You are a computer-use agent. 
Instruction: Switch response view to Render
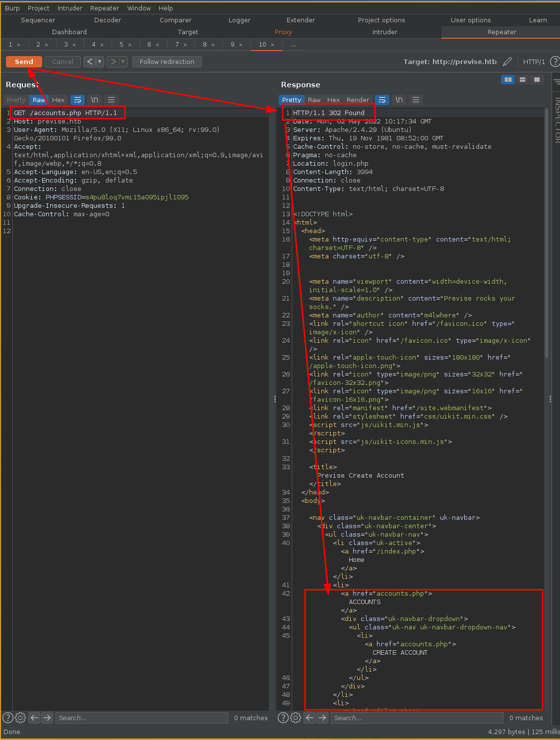pos(358,100)
